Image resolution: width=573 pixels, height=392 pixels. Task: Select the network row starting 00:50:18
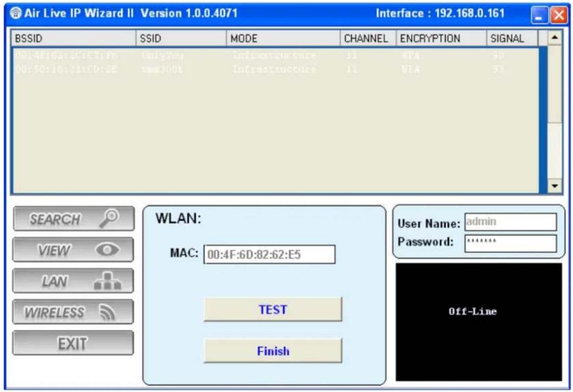coord(276,69)
